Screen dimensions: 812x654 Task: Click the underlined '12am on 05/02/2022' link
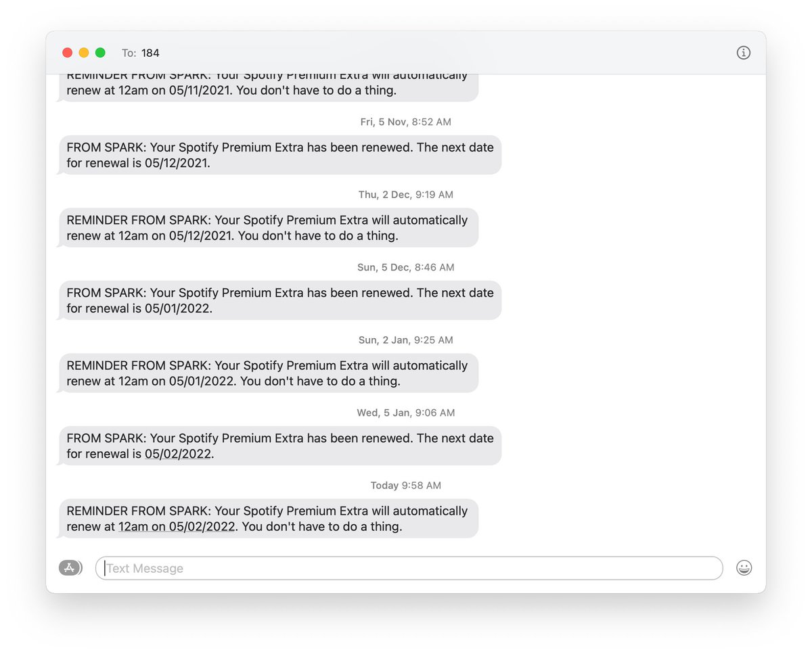(x=177, y=526)
